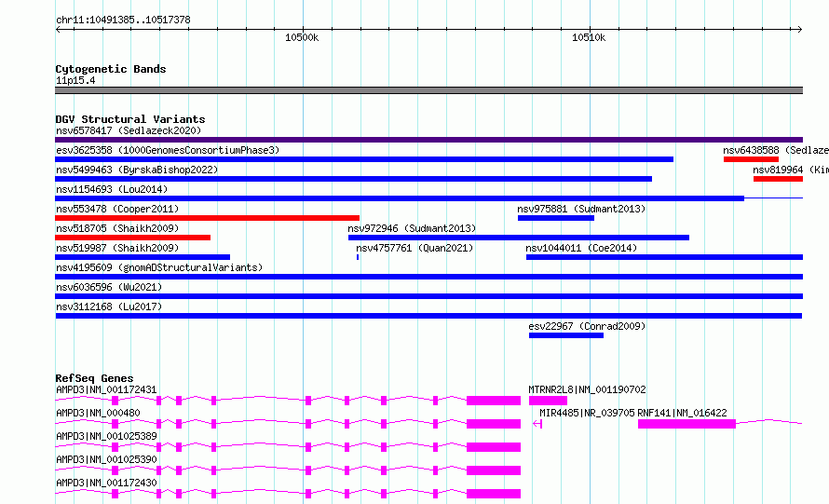Viewport: 829px width, 504px height.
Task: Click the blue nsv1044011 (Coe2014) bar
Action: point(664,257)
